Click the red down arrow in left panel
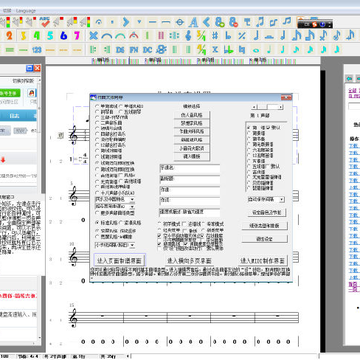360x360 pixels. pos(3,160)
